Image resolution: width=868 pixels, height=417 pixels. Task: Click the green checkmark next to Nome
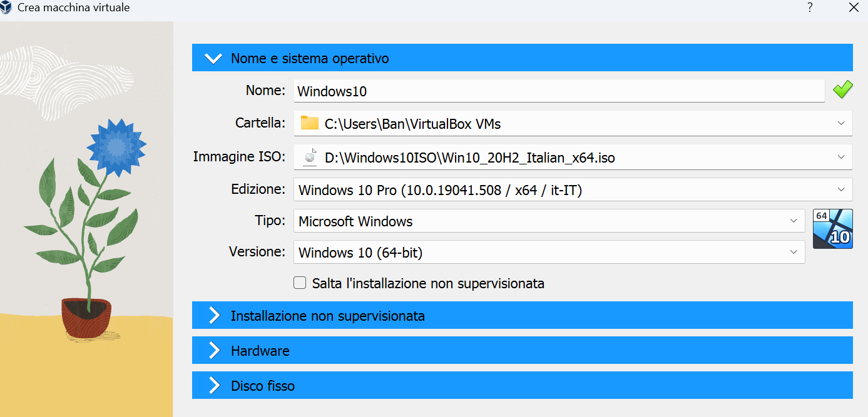[x=842, y=90]
